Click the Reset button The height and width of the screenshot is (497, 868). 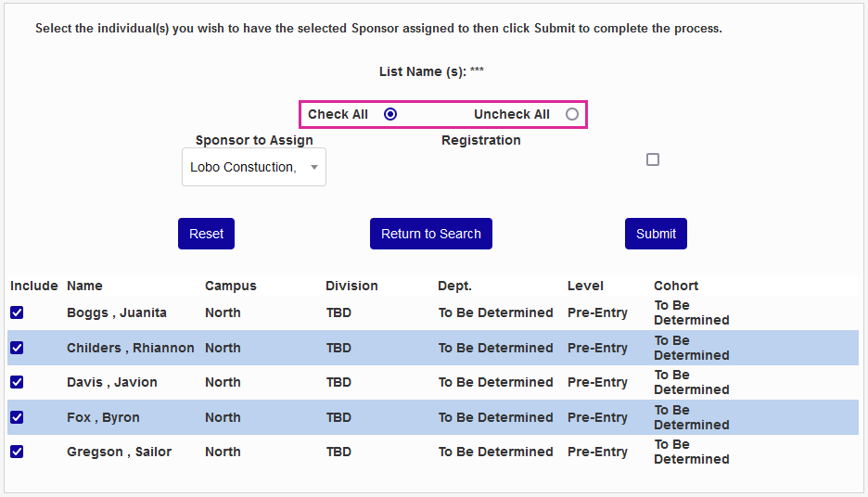(x=206, y=234)
